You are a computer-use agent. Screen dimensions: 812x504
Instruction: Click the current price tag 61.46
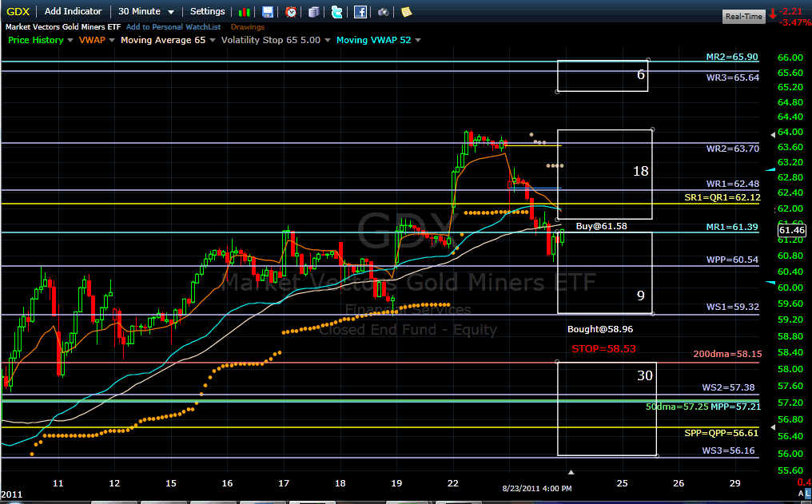click(792, 230)
